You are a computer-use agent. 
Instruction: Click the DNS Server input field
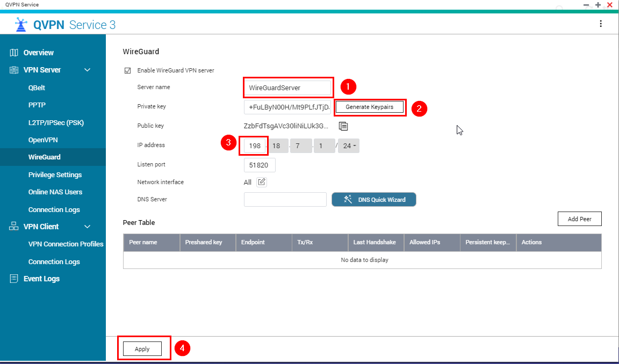pos(285,199)
